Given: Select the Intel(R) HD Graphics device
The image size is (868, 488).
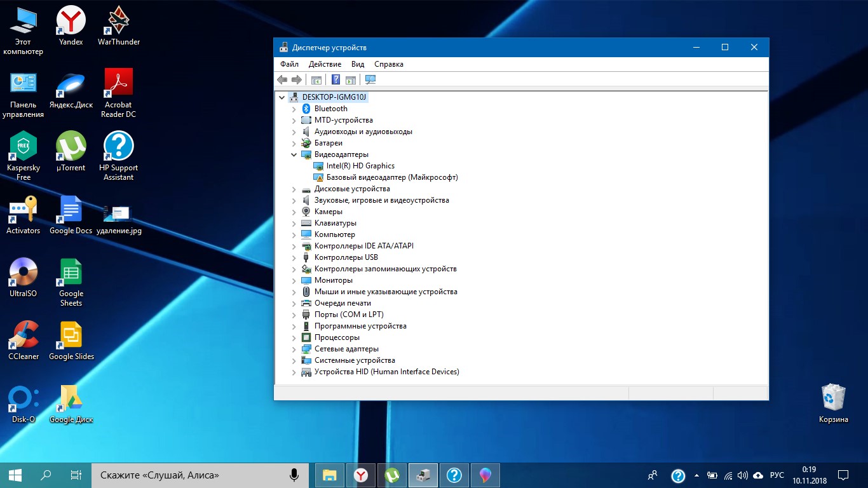Looking at the screenshot, I should [x=360, y=166].
